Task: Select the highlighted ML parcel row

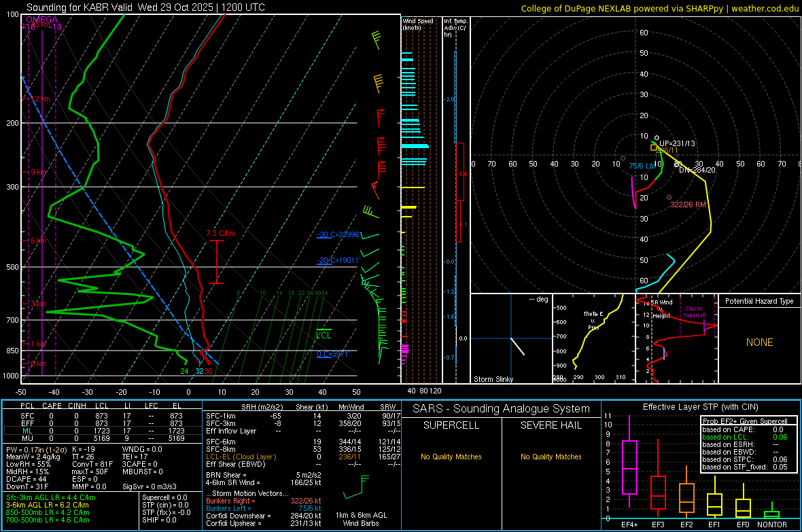Action: 103,431
